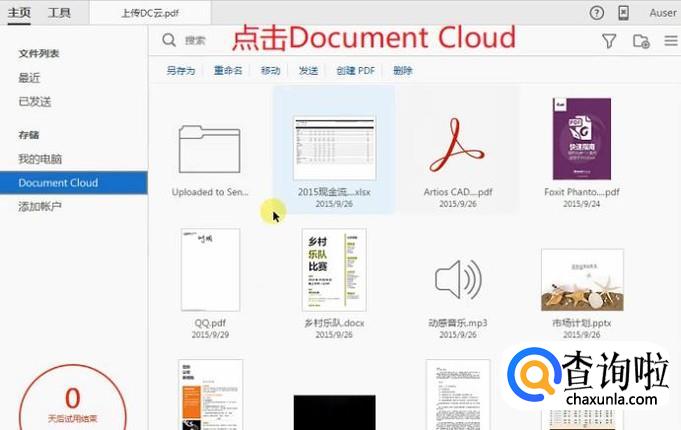The width and height of the screenshot is (681, 430).
Task: Select the 2015现金流...xlsx thumbnail
Action: tap(334, 148)
